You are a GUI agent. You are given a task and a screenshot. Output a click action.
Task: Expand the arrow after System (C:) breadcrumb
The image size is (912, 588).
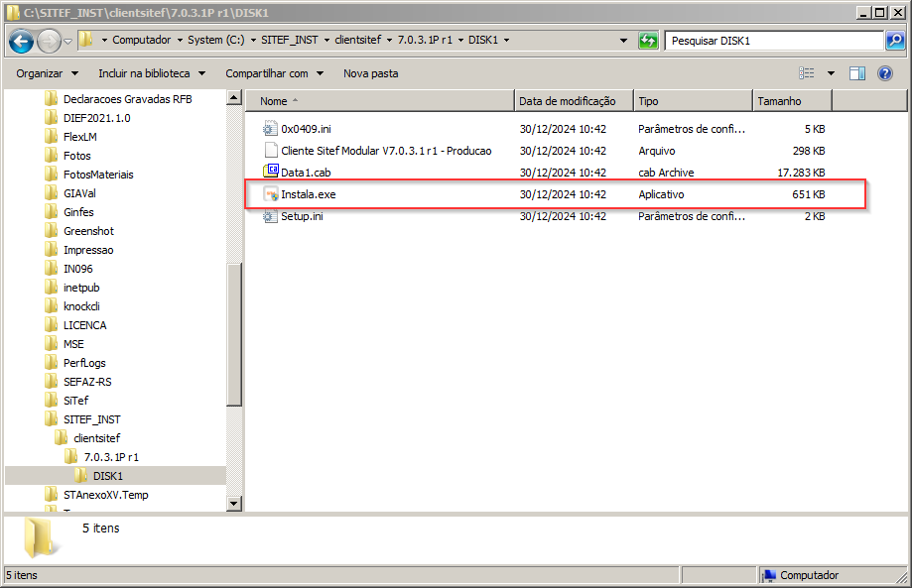pos(254,40)
